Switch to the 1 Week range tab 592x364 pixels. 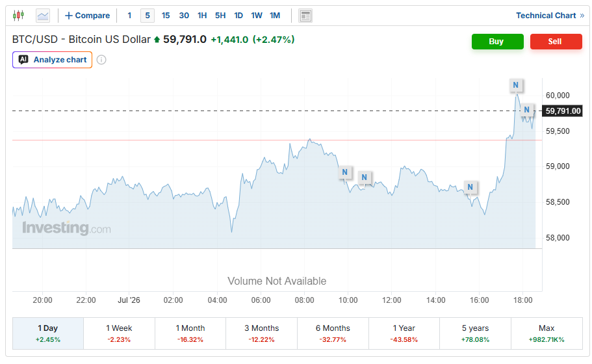click(119, 333)
